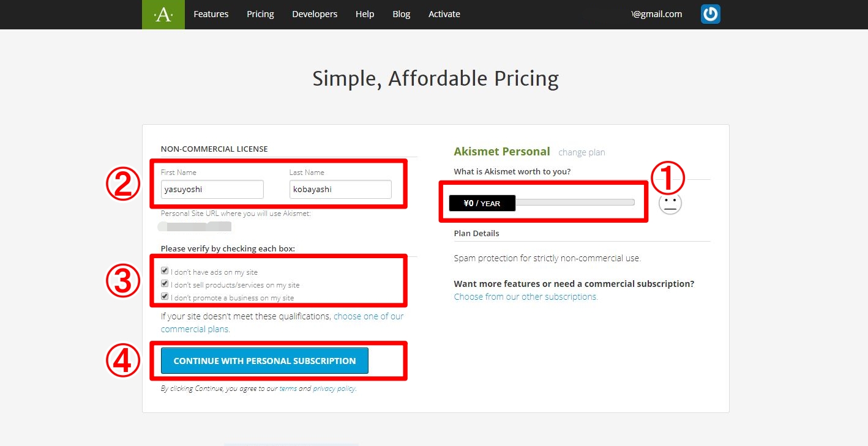
Task: Click the blurred personal site URL
Action: tap(195, 226)
